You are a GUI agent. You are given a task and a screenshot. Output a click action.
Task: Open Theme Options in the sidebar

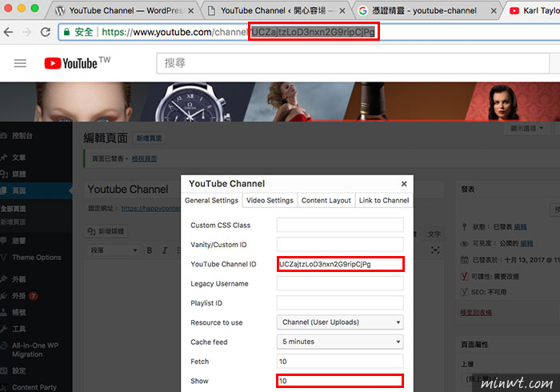tap(36, 258)
